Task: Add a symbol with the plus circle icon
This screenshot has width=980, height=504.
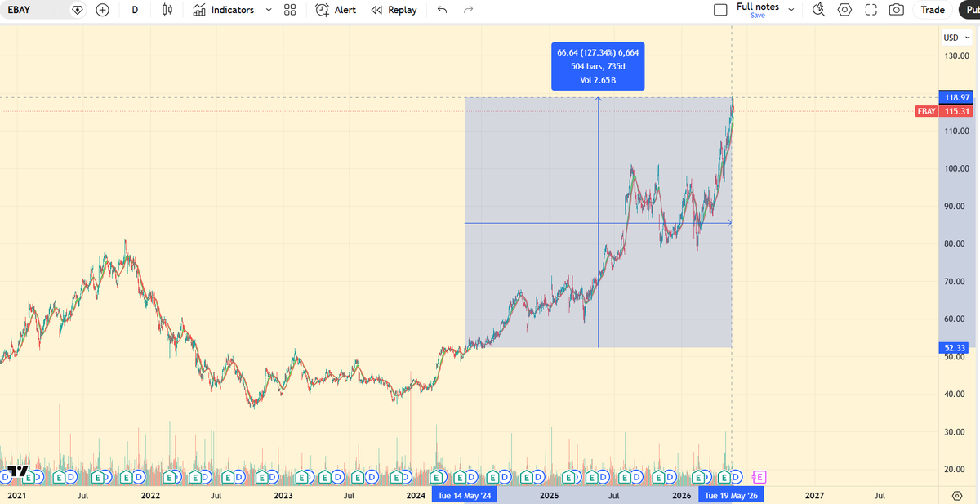Action: [x=103, y=10]
